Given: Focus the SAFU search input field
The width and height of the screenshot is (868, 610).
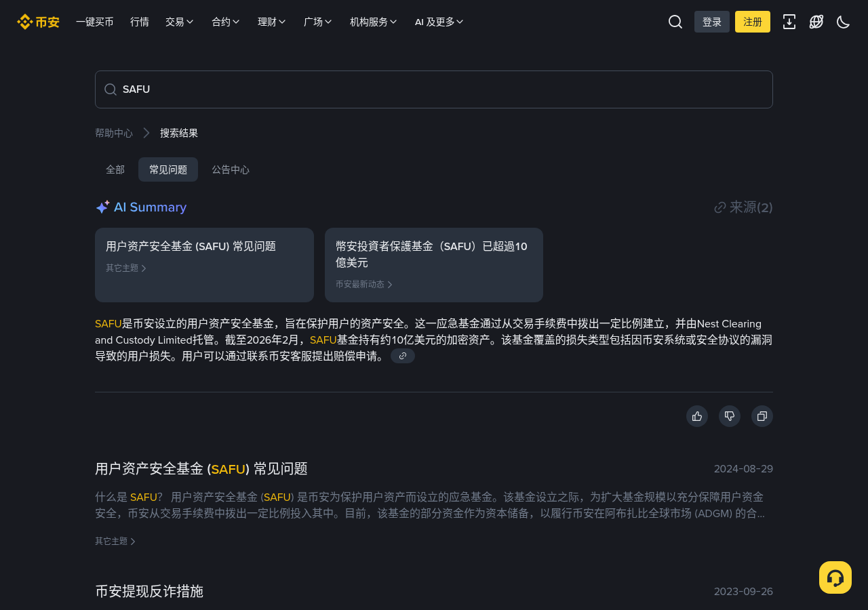Looking at the screenshot, I should [434, 89].
